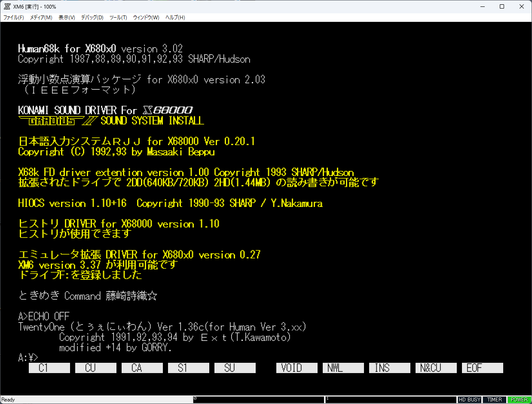The width and height of the screenshot is (532, 404).
Task: Click floppy drive 0 status panel
Action: pyautogui.click(x=258, y=400)
